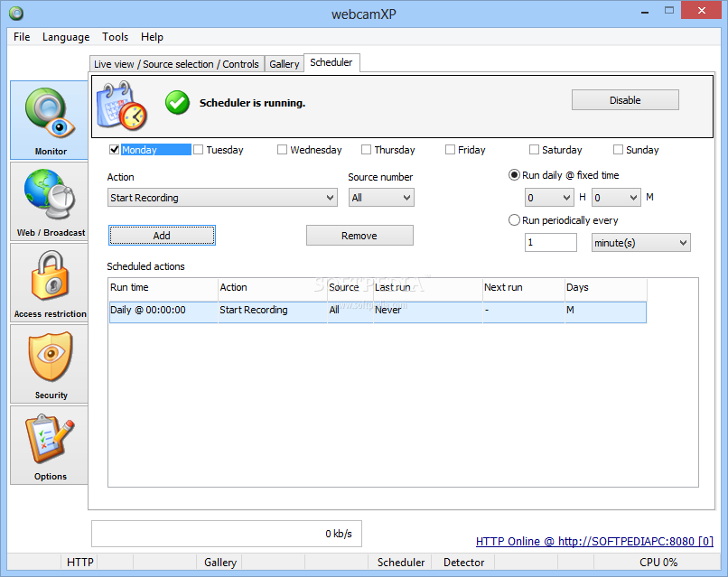Expand the Action dropdown showing Start Recording
Viewport: 728px width, 577px height.
tap(222, 197)
